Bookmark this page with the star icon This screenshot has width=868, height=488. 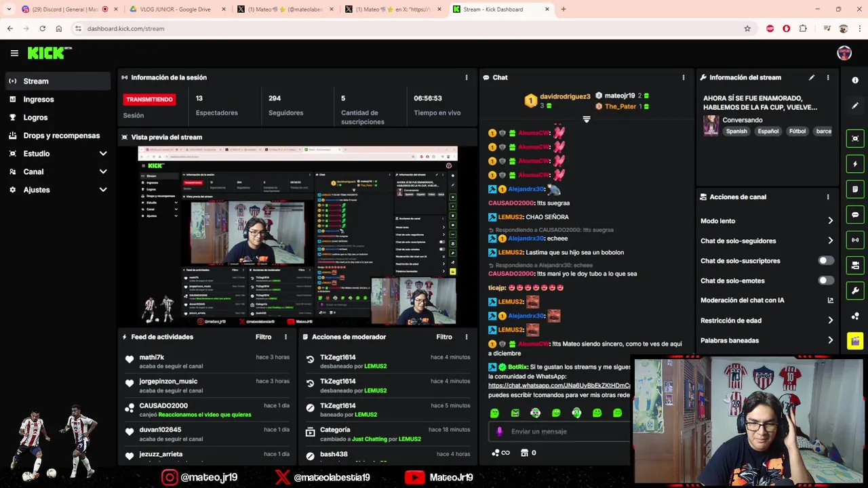click(x=747, y=28)
